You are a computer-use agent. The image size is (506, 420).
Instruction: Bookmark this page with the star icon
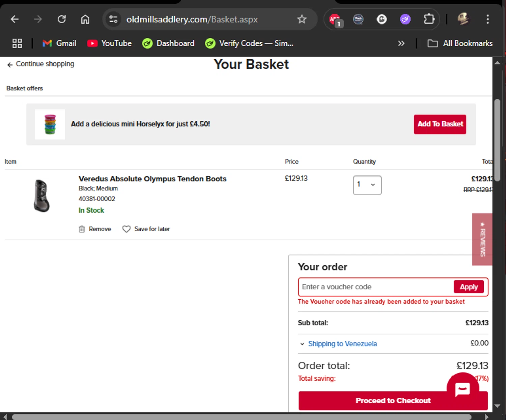[302, 19]
